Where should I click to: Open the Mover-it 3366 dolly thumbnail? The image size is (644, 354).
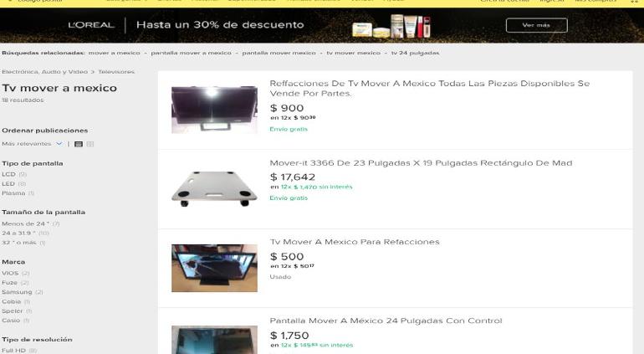point(214,189)
